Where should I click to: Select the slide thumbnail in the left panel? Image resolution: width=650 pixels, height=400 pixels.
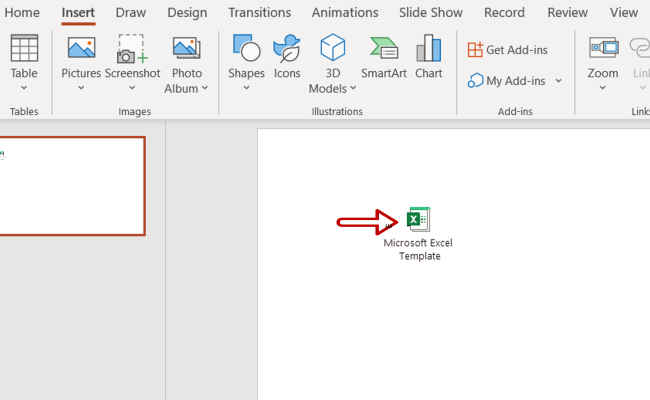(72, 186)
